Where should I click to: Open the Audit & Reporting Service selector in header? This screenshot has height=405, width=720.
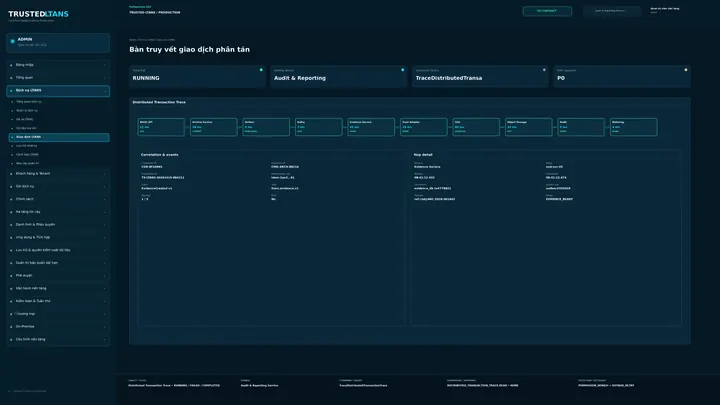pos(612,11)
